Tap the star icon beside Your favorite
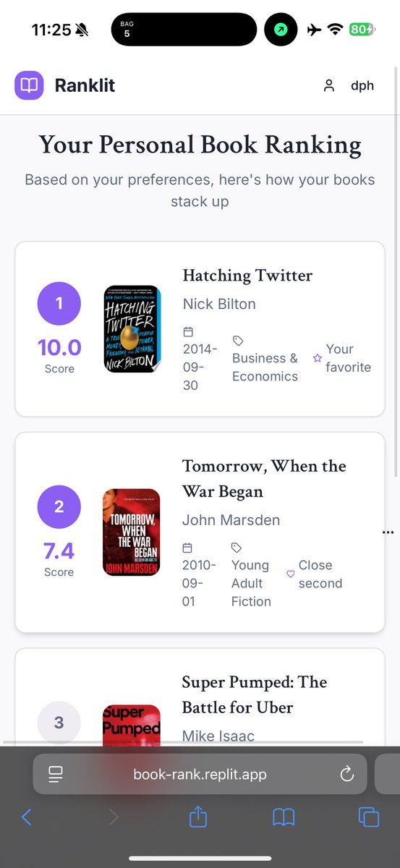This screenshot has height=868, width=400. 317,358
